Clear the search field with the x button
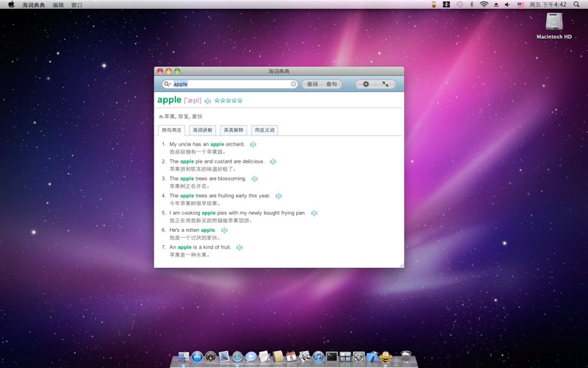Viewport: 588px width, 368px height. tap(293, 84)
